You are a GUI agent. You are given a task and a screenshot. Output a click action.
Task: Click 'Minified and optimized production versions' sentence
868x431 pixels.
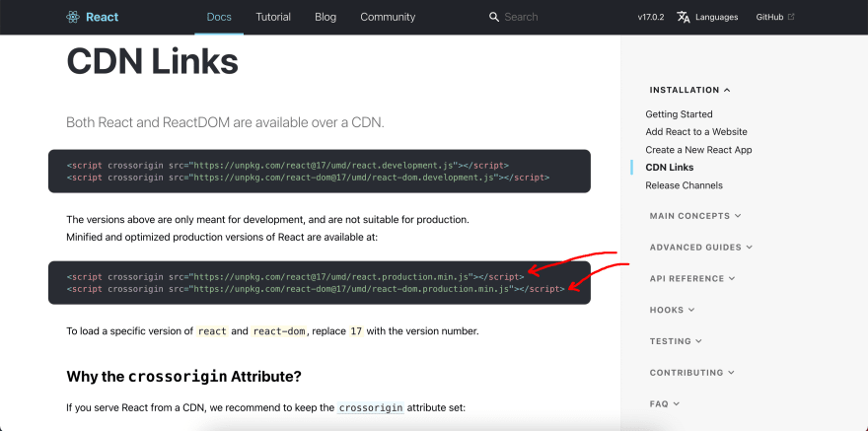[222, 238]
